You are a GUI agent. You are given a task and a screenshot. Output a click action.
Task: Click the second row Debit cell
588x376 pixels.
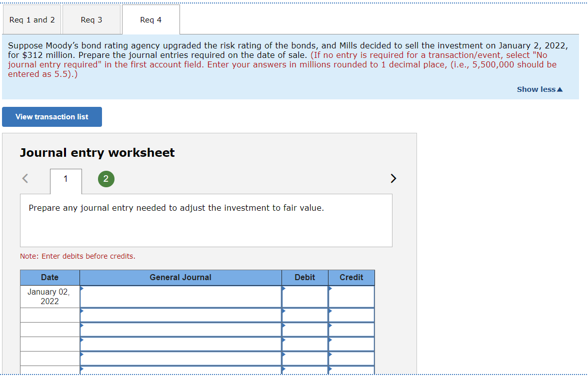305,316
